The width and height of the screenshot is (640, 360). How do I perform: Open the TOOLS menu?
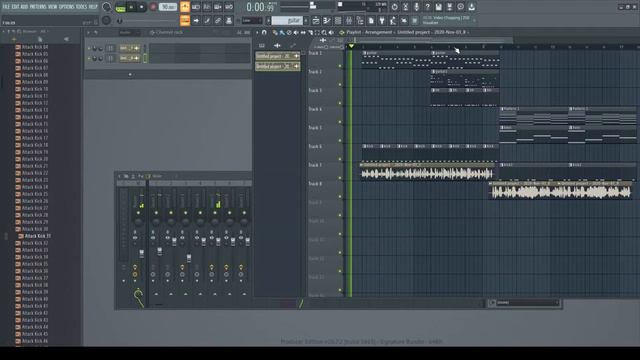click(x=81, y=7)
